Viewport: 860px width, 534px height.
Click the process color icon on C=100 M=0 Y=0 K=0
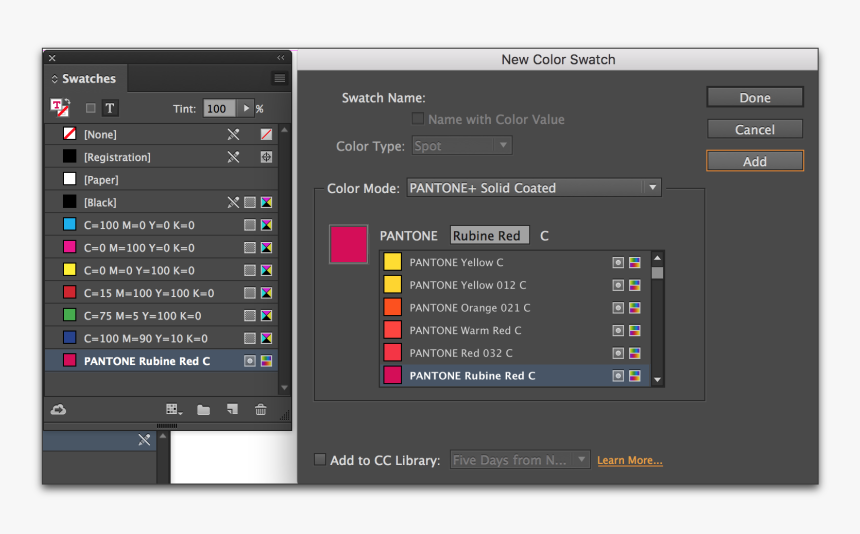click(250, 225)
